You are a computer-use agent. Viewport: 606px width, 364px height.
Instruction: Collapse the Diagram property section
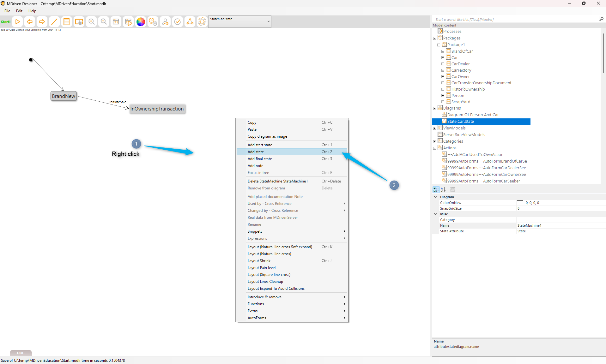click(435, 197)
